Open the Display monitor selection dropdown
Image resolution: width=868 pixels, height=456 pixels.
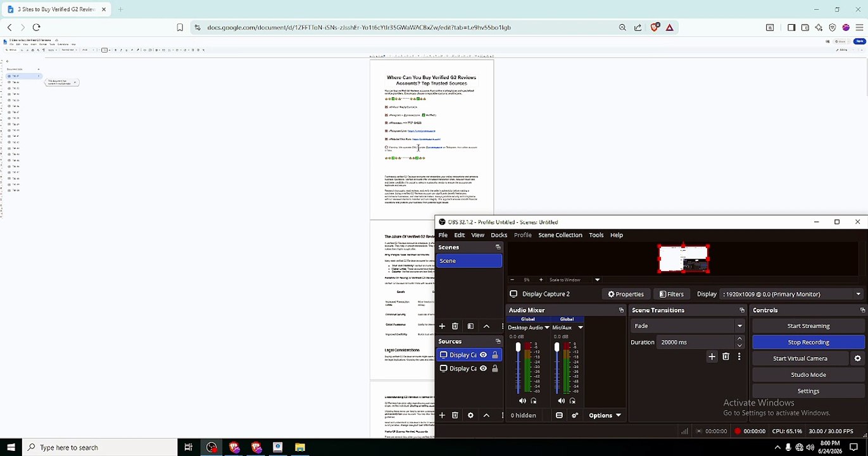pos(793,294)
